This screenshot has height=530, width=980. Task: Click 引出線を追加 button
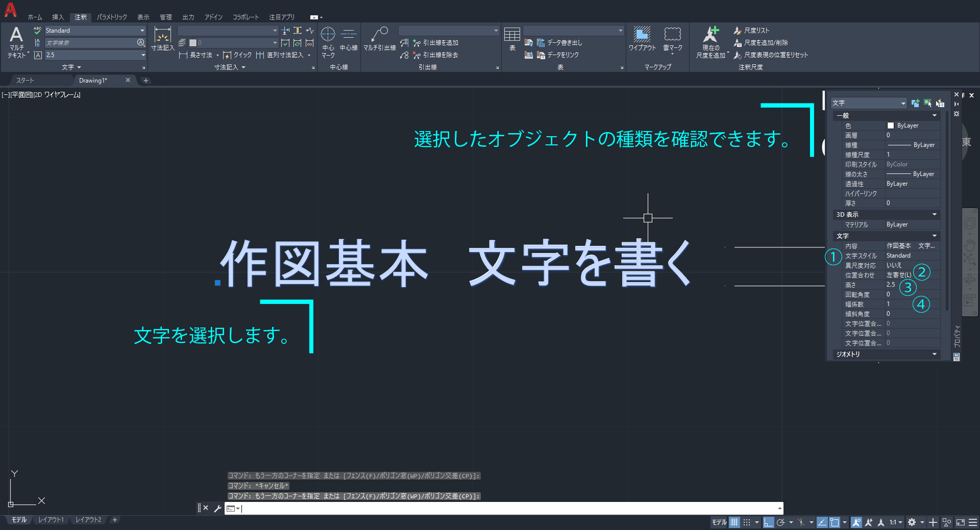435,43
